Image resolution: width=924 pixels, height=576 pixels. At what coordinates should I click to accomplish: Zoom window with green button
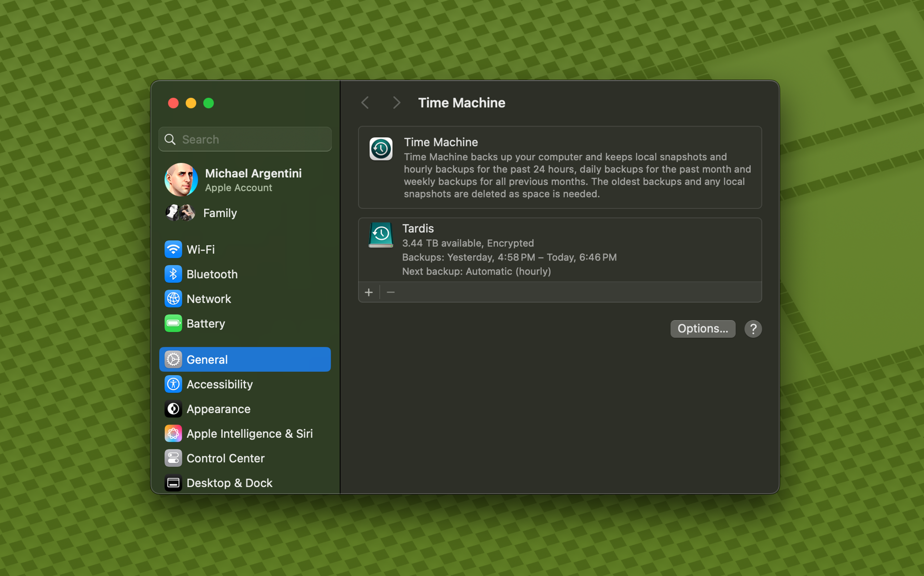pos(208,103)
